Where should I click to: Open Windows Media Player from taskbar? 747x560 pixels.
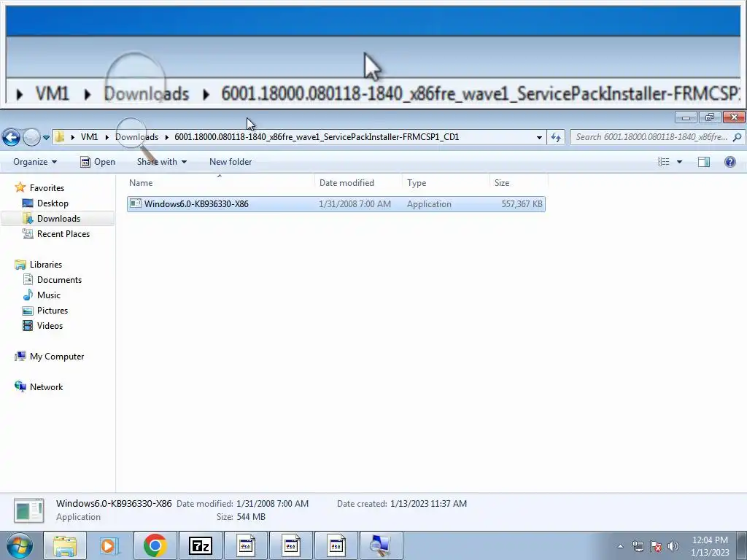[109, 545]
